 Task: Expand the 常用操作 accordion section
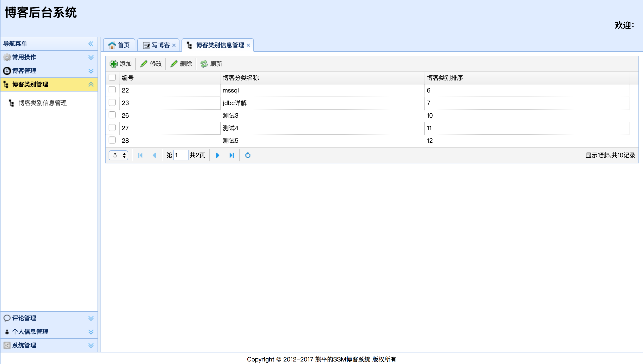tap(91, 57)
